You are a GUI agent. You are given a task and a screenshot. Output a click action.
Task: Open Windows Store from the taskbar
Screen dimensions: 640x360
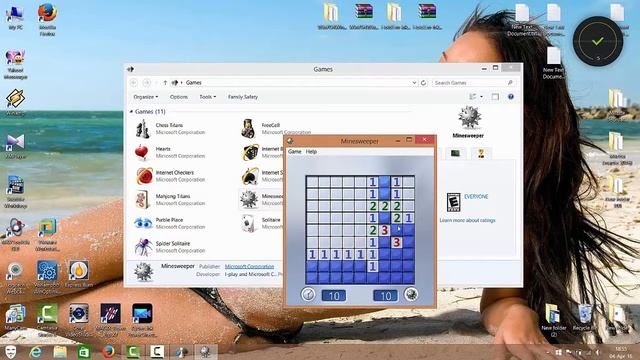point(84,351)
